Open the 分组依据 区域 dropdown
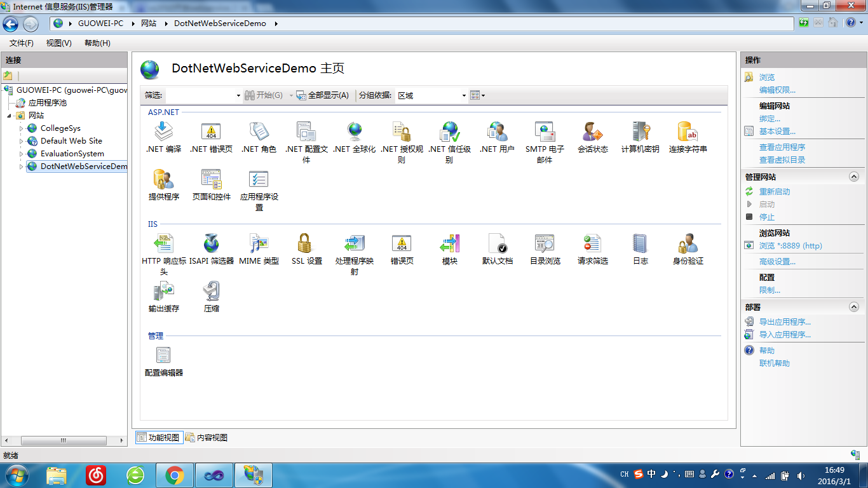Viewport: 868px width, 488px height. (464, 95)
